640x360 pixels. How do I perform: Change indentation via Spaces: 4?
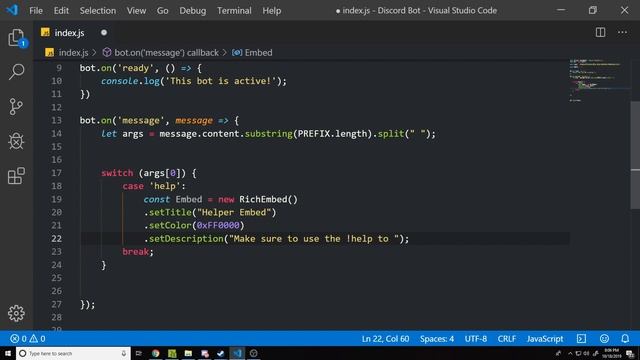pyautogui.click(x=437, y=338)
